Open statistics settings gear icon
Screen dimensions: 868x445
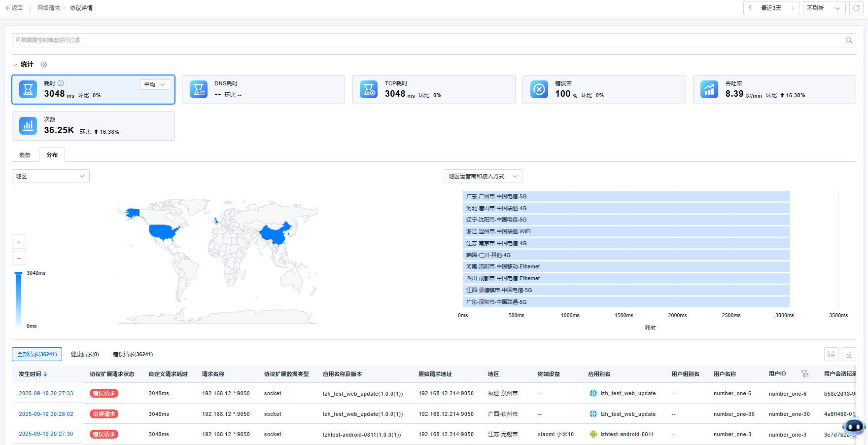[x=44, y=65]
